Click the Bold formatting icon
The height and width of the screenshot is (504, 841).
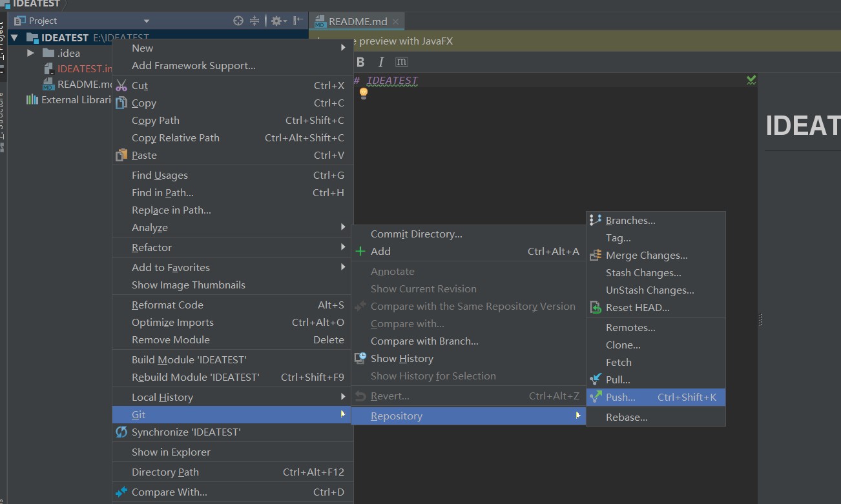point(360,62)
